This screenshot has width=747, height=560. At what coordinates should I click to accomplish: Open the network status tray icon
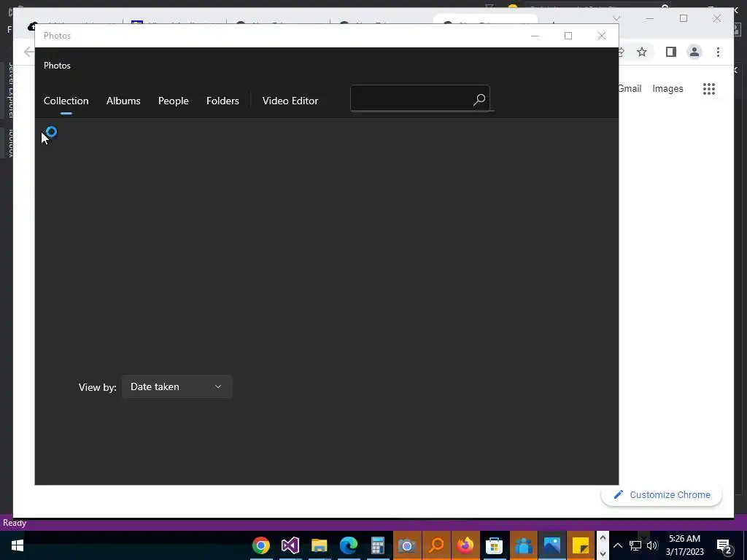click(x=635, y=545)
